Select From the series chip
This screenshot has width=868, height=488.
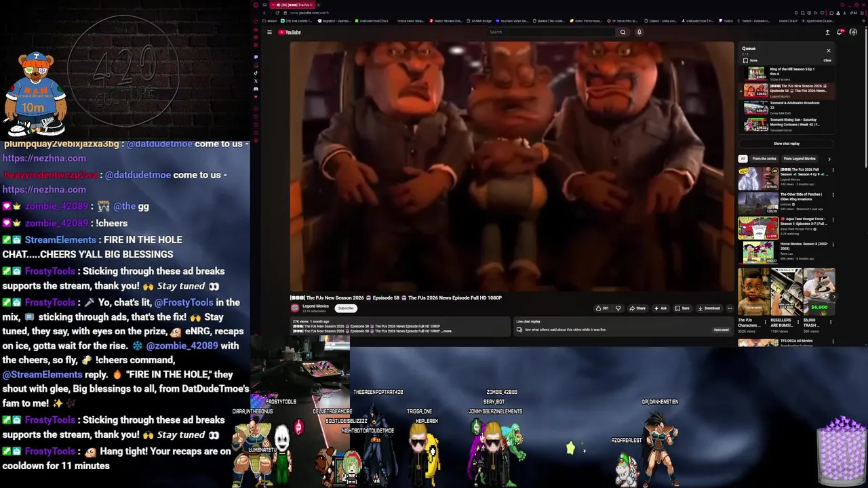pos(764,159)
